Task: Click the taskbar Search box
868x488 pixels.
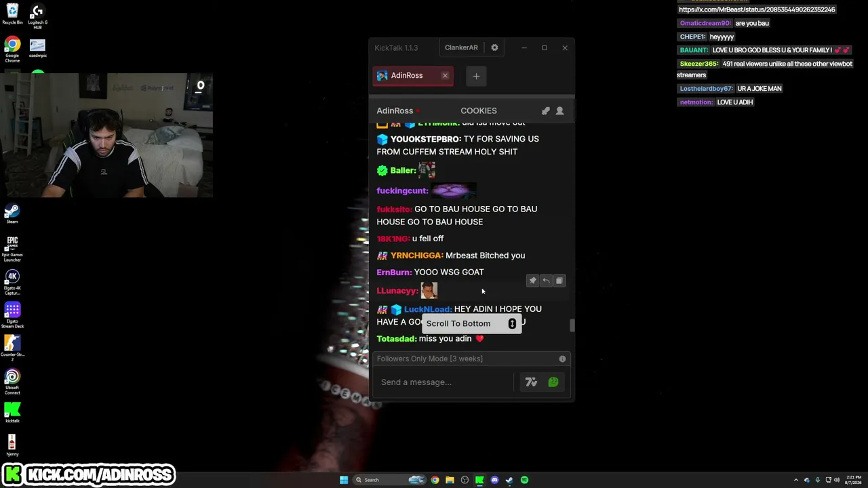Action: point(390,480)
